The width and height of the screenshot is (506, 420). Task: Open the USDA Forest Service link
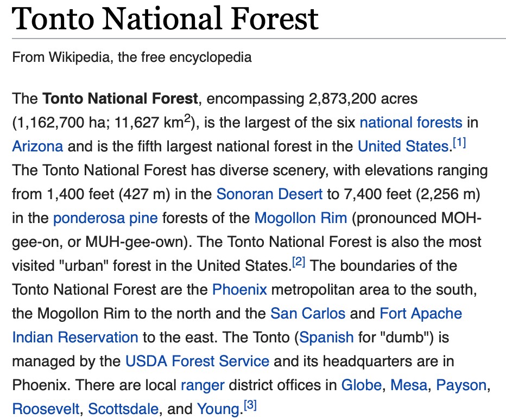pos(197,361)
